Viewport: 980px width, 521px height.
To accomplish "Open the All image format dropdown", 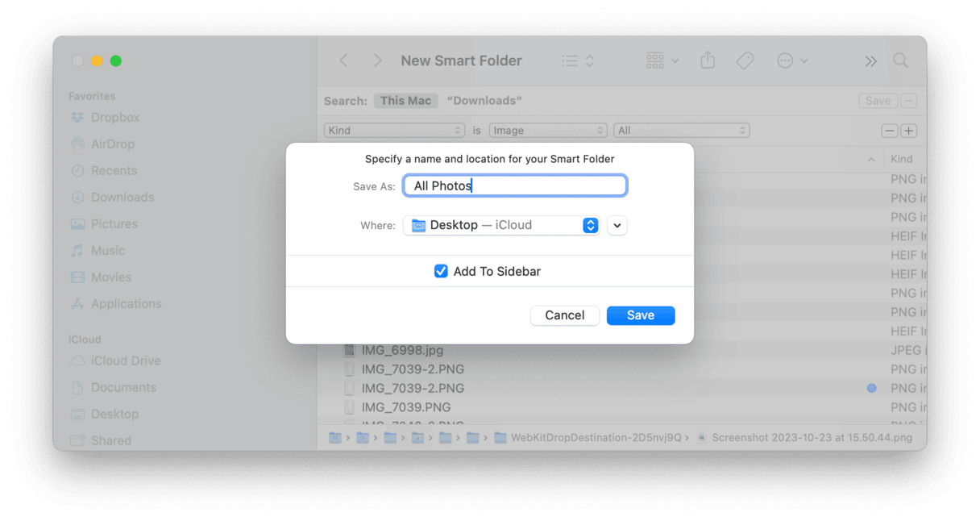I will [682, 130].
